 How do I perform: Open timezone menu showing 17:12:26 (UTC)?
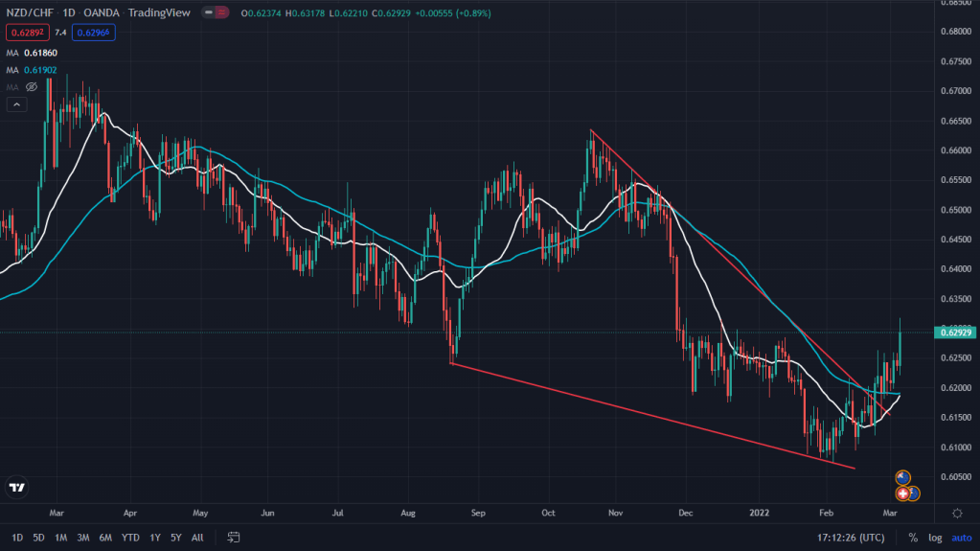click(x=853, y=538)
